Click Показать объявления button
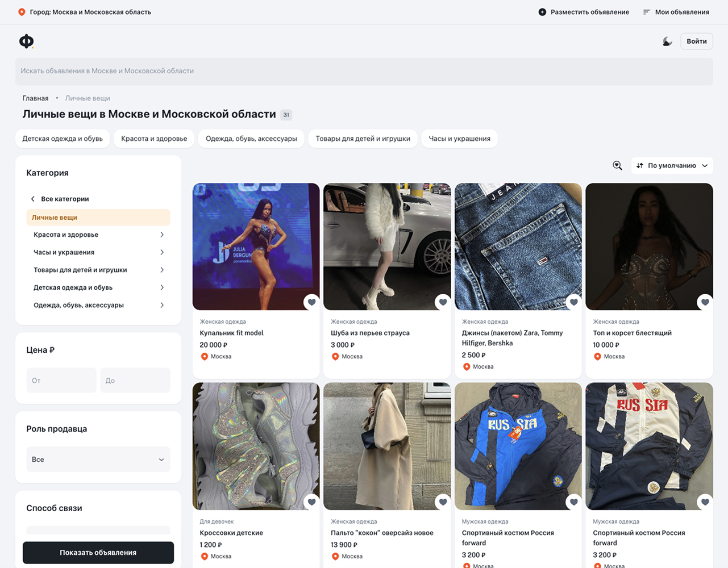Viewport: 728px width, 568px height. 98,553
